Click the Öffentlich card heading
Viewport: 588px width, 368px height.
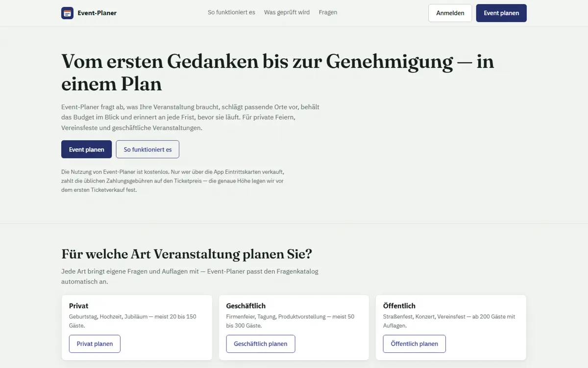coord(399,306)
